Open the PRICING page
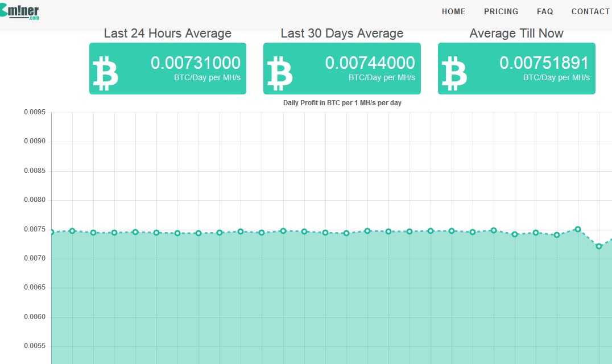The width and height of the screenshot is (612, 364). coord(501,11)
